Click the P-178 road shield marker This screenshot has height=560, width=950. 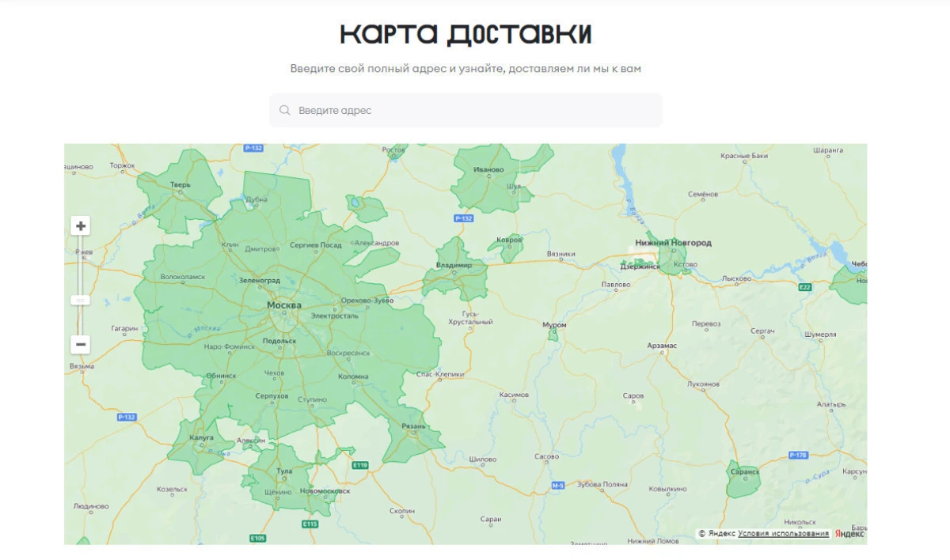coord(798,455)
